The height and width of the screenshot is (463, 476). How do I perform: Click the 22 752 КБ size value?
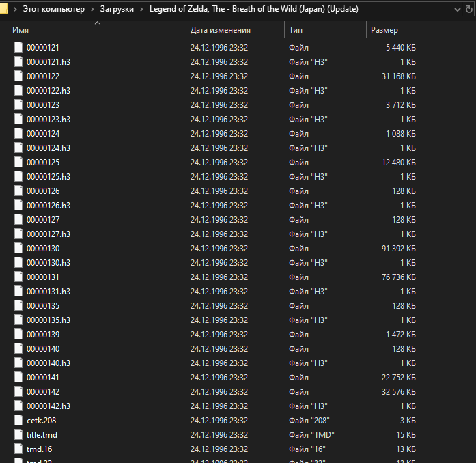398,378
